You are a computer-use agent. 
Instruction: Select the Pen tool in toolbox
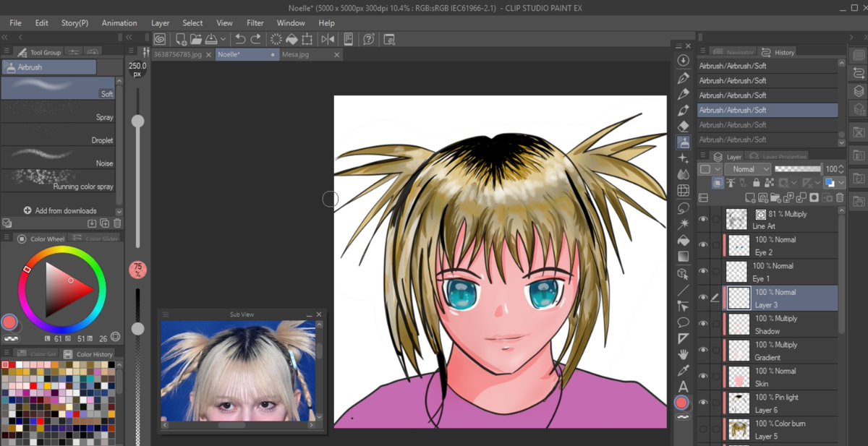pos(683,78)
